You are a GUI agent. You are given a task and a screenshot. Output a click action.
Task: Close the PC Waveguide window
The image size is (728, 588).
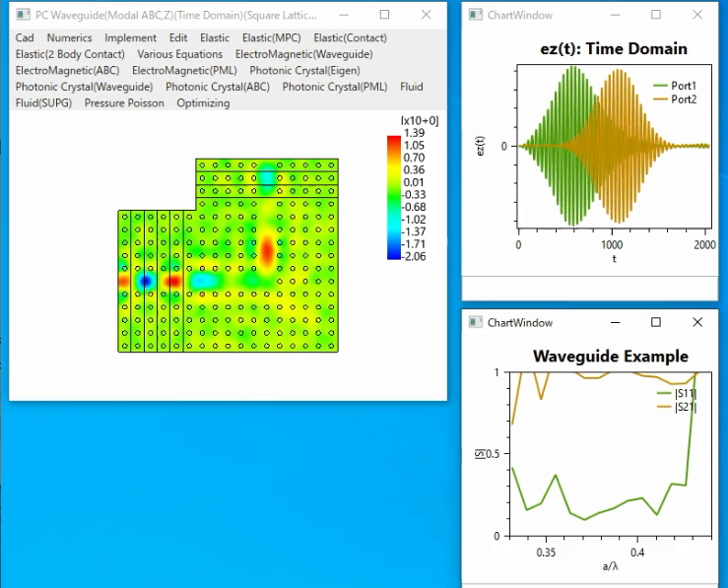tap(427, 15)
